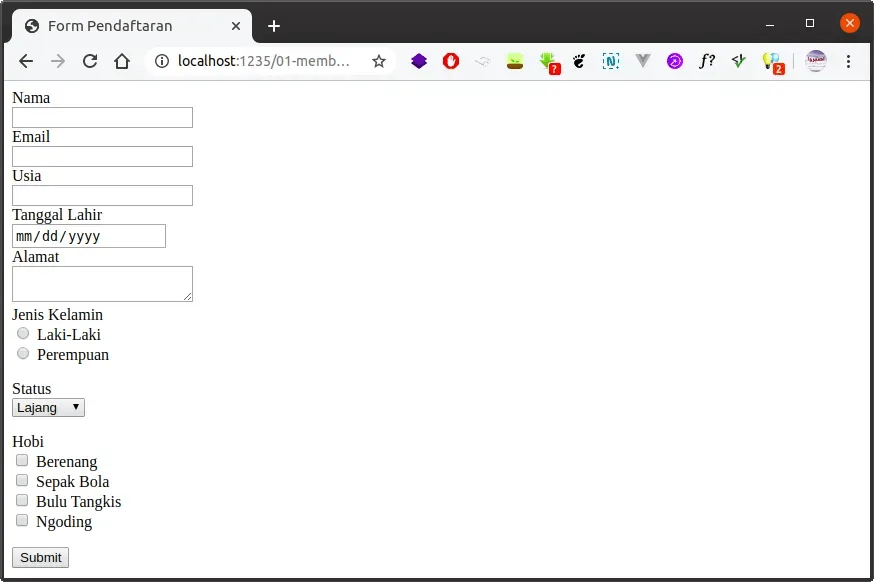Open the browser home page
Image resolution: width=874 pixels, height=582 pixels.
tap(122, 61)
